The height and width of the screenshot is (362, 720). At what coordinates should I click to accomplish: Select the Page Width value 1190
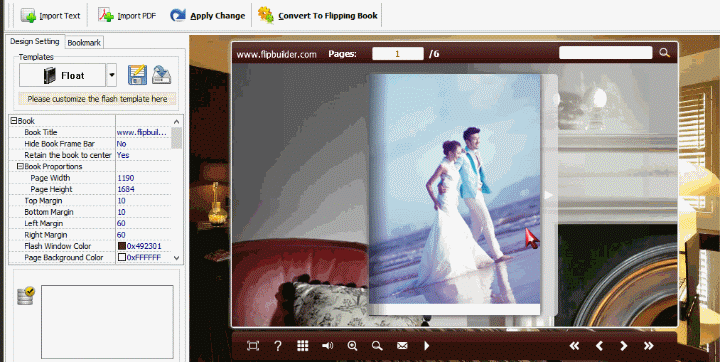pos(143,178)
